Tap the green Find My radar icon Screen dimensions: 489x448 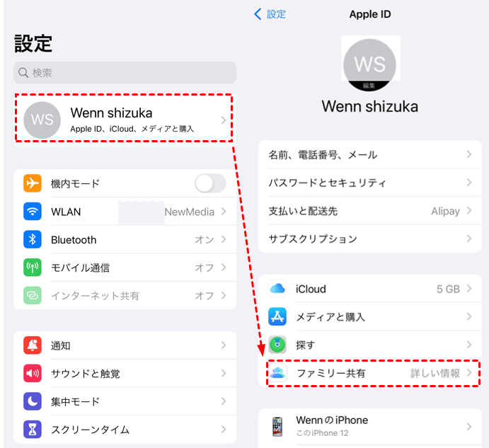click(x=277, y=345)
